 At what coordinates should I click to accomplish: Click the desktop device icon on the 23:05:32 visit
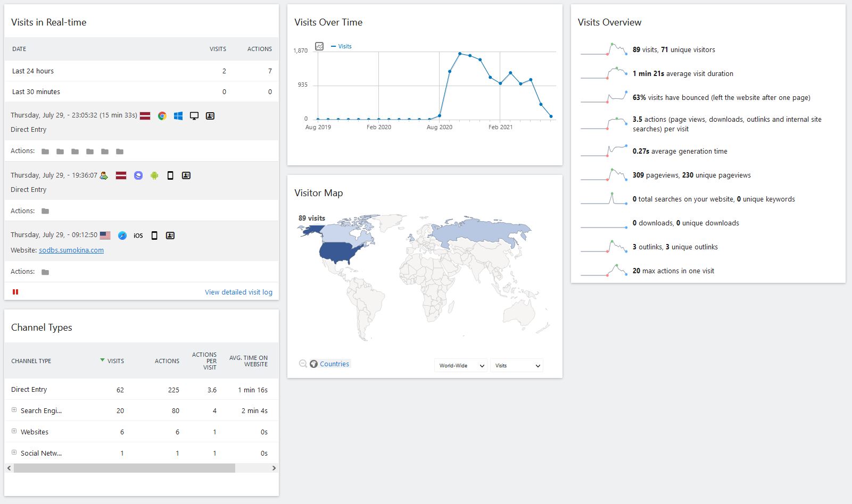(x=194, y=116)
